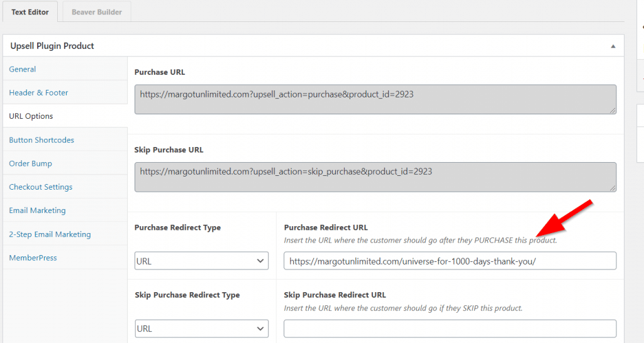Open the Purchase Redirect Type dropdown
The height and width of the screenshot is (343, 644).
tap(201, 261)
